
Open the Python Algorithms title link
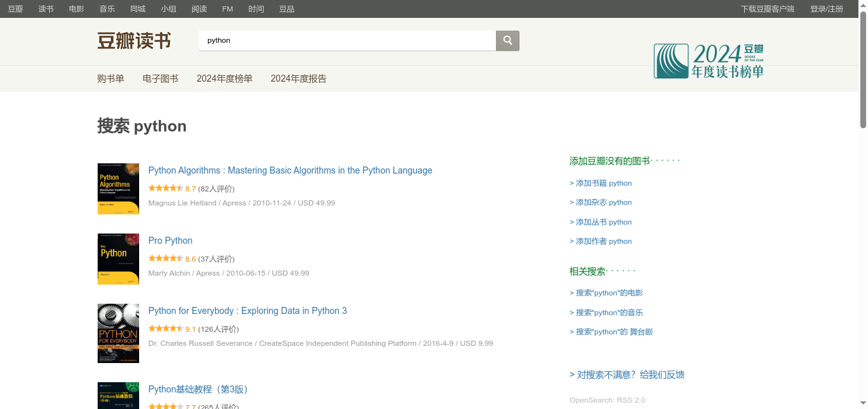290,170
